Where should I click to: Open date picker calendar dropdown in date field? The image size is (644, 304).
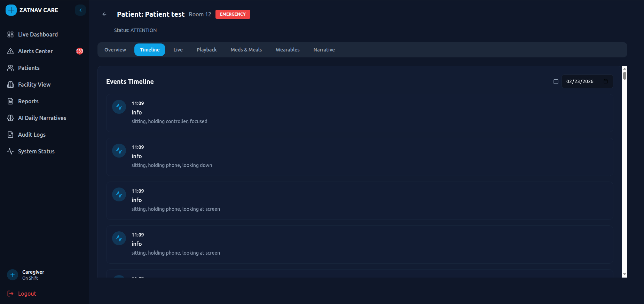point(605,81)
